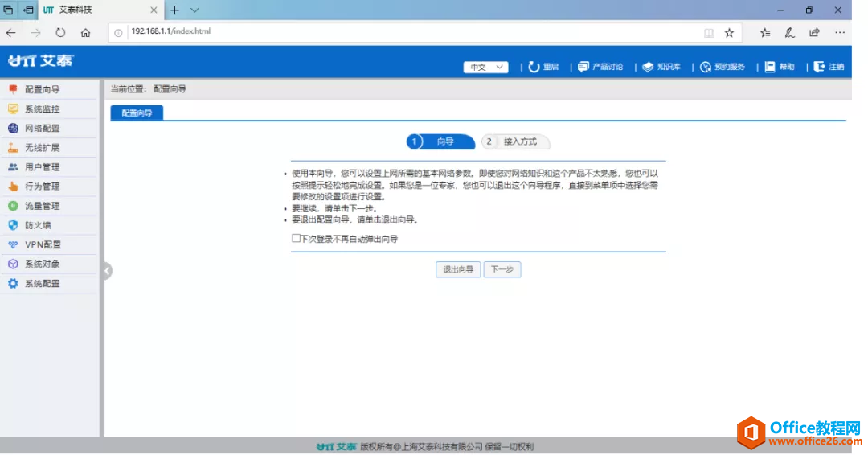
Task: Click the browser back arrow
Action: [x=11, y=33]
